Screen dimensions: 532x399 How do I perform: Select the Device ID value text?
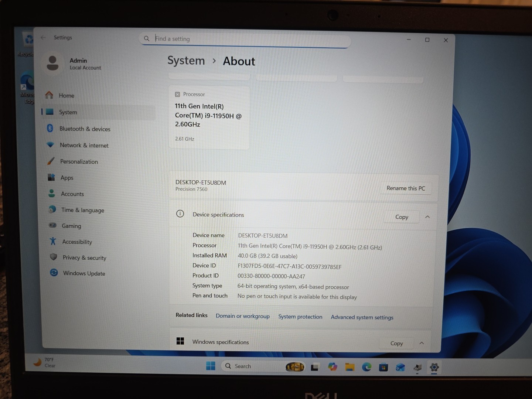tap(290, 266)
